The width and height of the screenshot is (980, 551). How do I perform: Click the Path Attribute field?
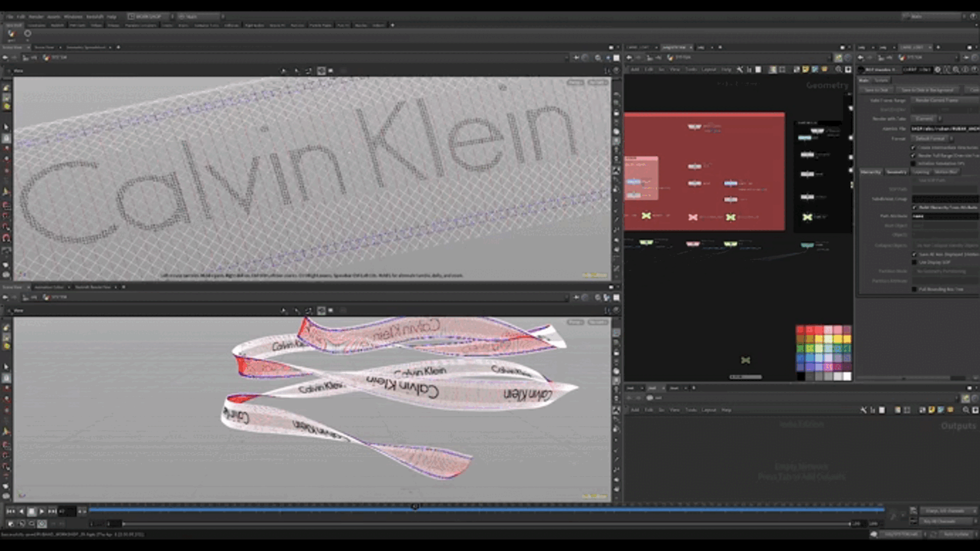tap(945, 216)
